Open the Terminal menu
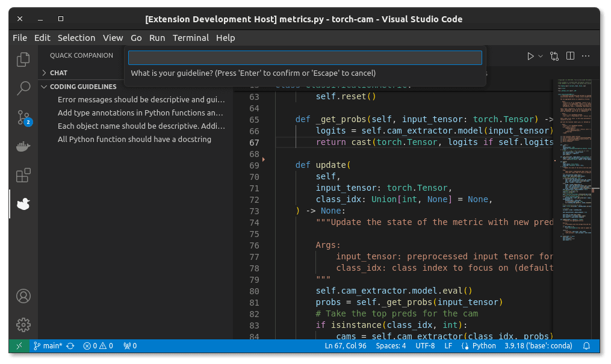The height and width of the screenshot is (364, 611). (x=191, y=38)
